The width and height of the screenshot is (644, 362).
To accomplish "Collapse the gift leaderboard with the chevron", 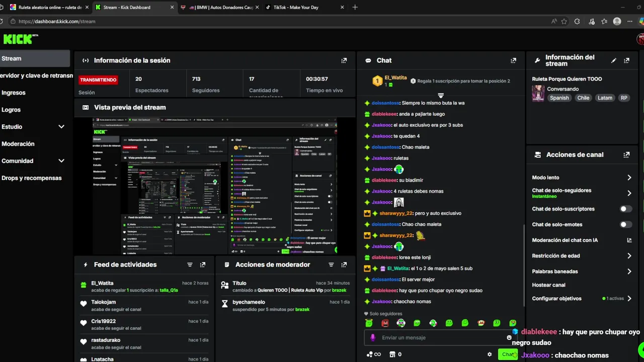I will pyautogui.click(x=441, y=96).
